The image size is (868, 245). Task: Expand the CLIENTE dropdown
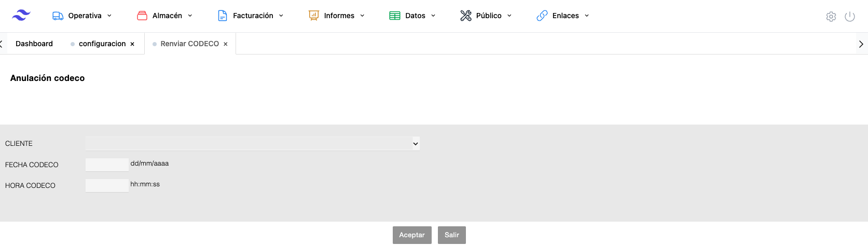253,143
